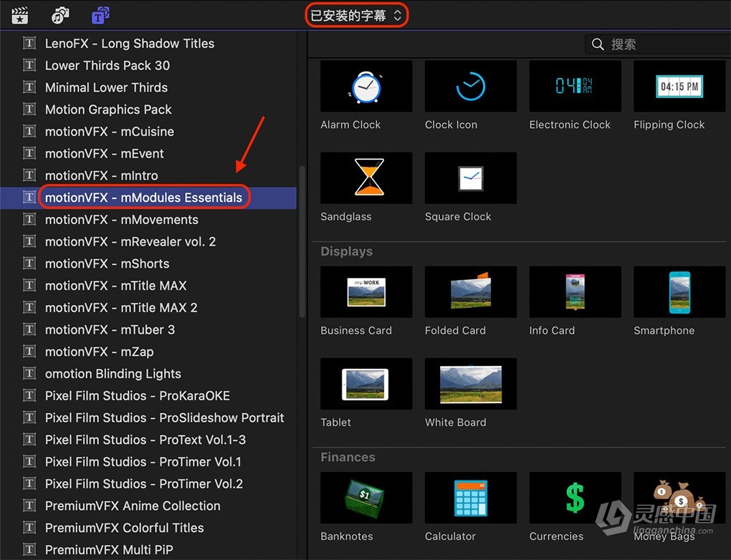Click the T icon beside motionVFX - mZap
The width and height of the screenshot is (731, 560).
29,351
